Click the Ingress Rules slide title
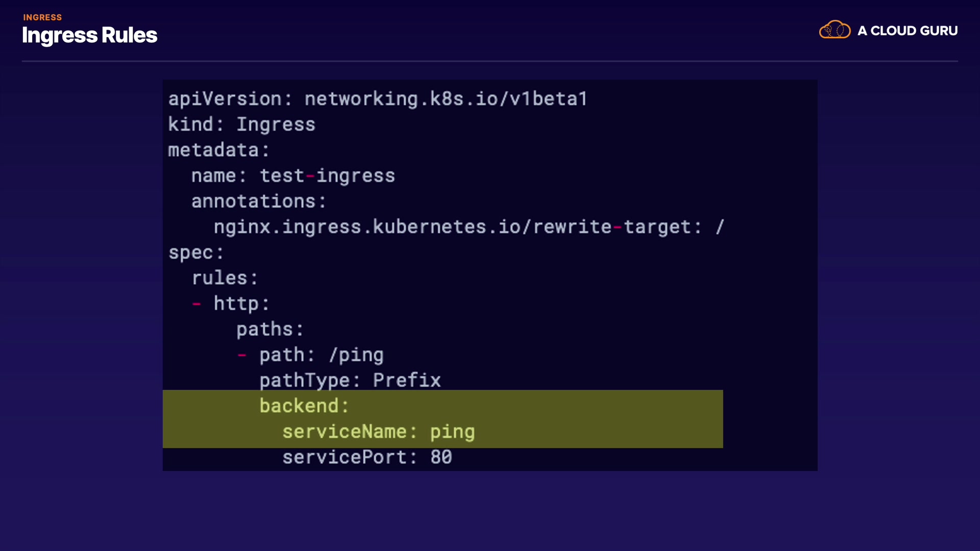The image size is (980, 551). [x=89, y=35]
